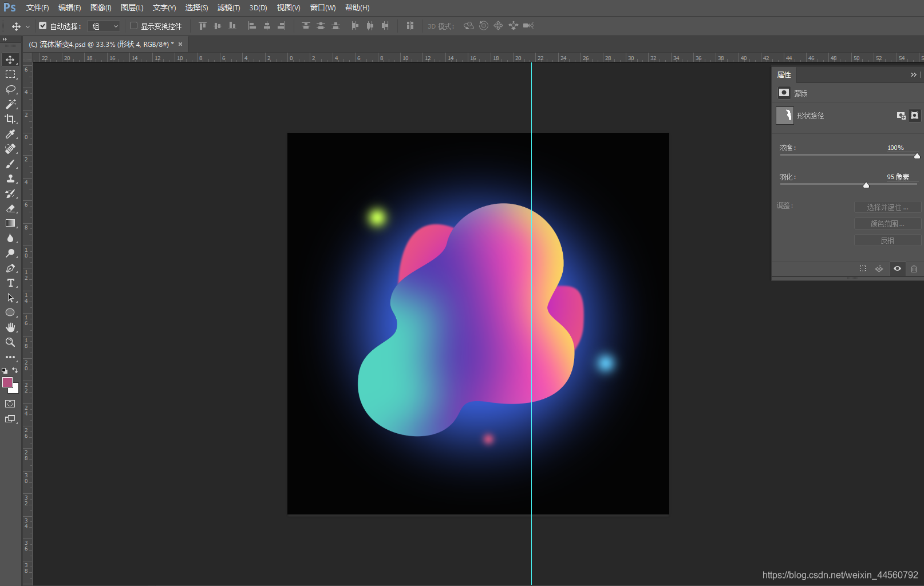Select the Eyedropper tool

10,134
